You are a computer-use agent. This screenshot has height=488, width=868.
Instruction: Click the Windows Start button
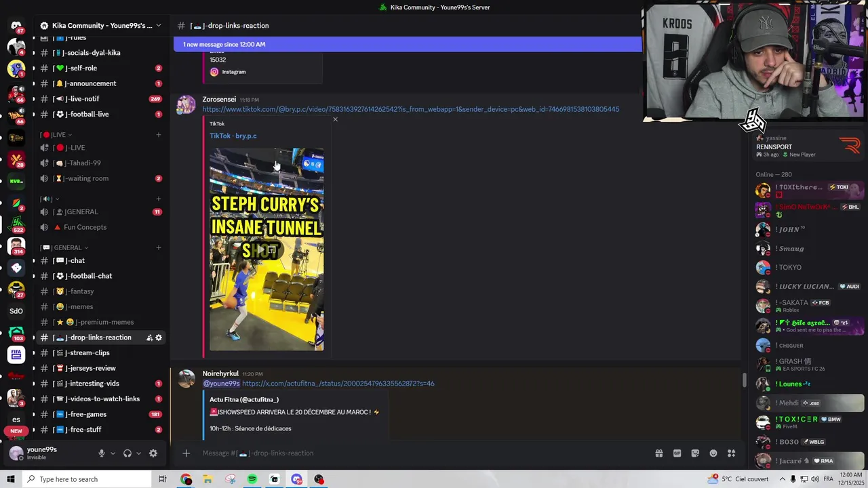(x=10, y=479)
